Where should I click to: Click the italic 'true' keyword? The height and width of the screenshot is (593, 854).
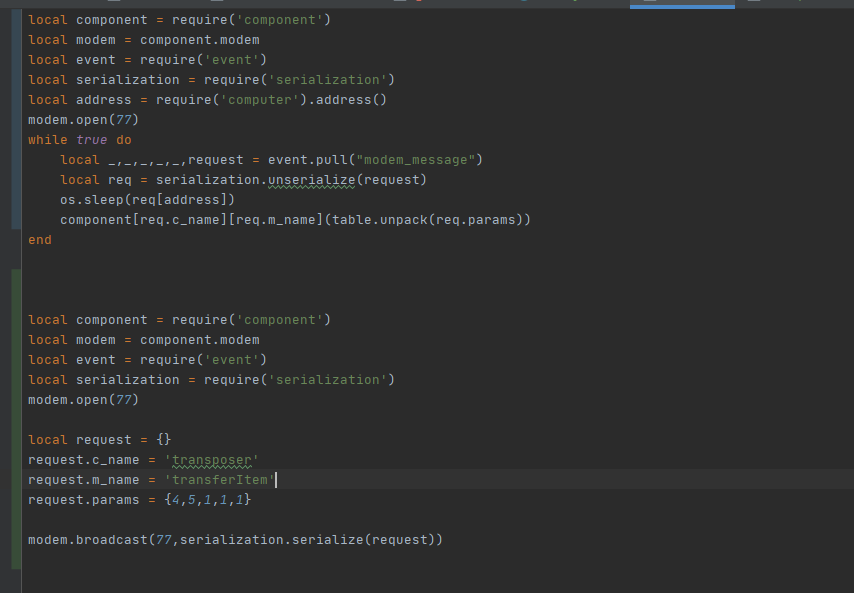[92, 140]
